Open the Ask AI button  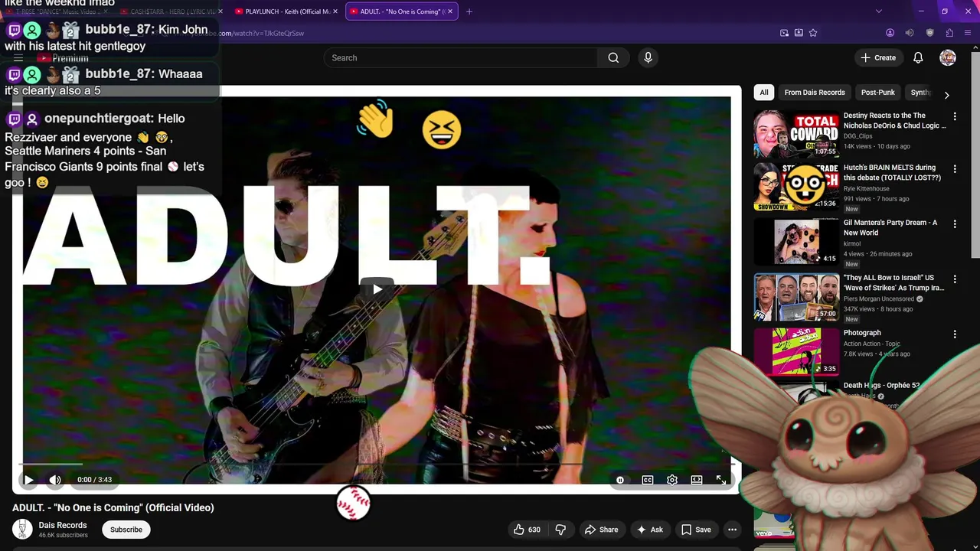(650, 530)
